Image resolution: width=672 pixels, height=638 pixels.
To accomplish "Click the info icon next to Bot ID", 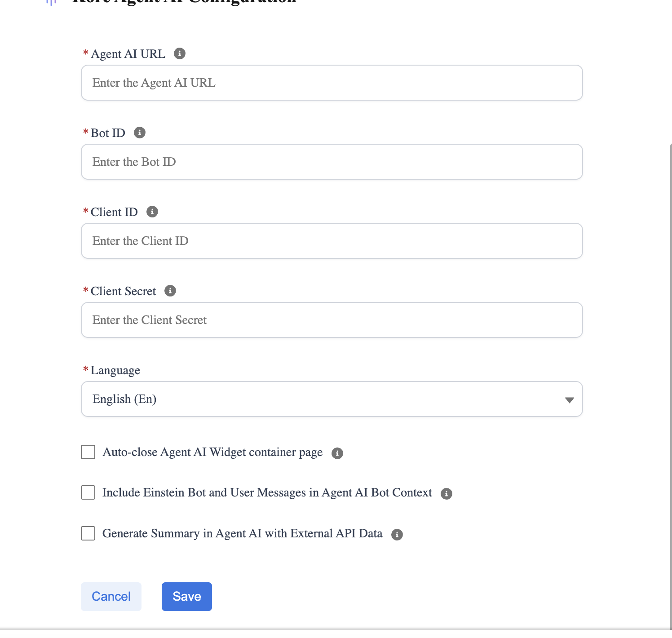I will pyautogui.click(x=140, y=133).
